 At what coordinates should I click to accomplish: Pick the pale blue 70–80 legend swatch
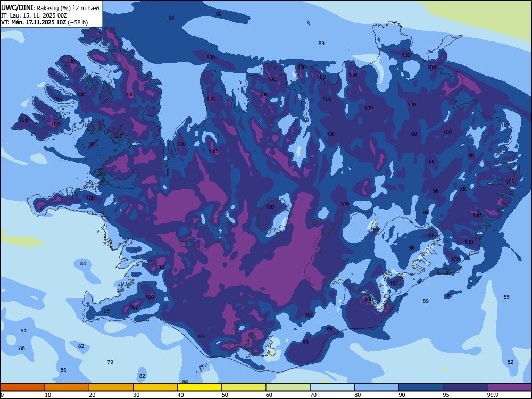coord(332,387)
